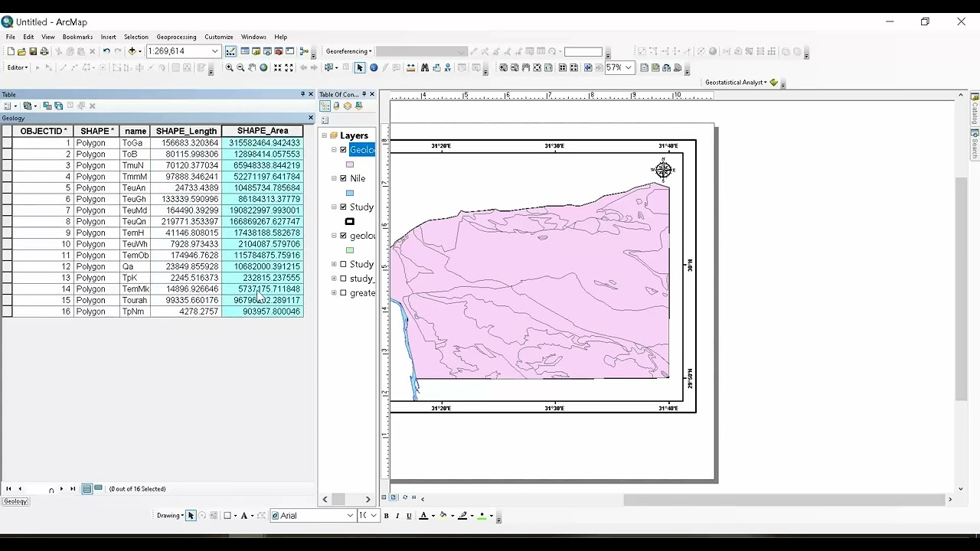The image size is (980, 551).
Task: Uncheck the Geology layer visibility checkbox
Action: tap(343, 150)
